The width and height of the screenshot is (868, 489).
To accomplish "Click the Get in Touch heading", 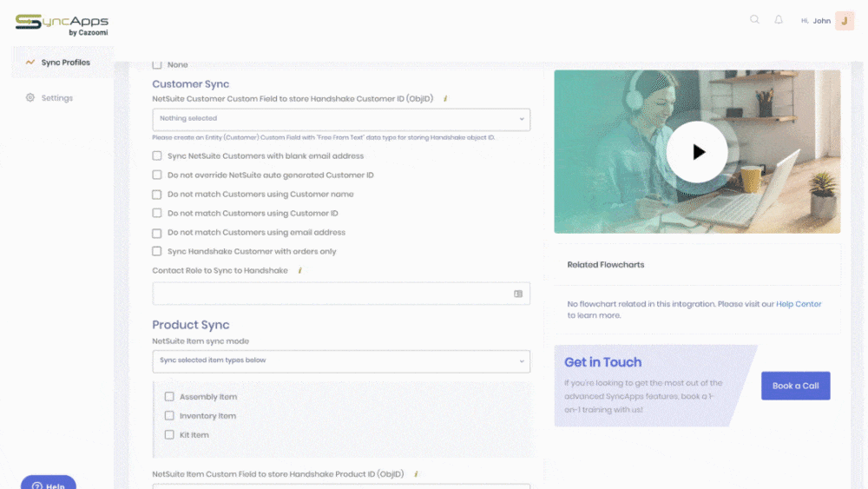I will tap(603, 362).
